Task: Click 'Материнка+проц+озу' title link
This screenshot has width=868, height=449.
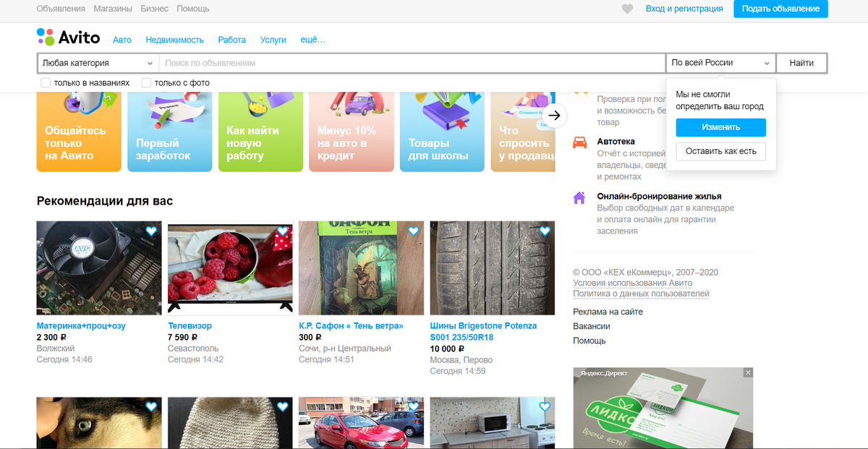Action: click(81, 326)
